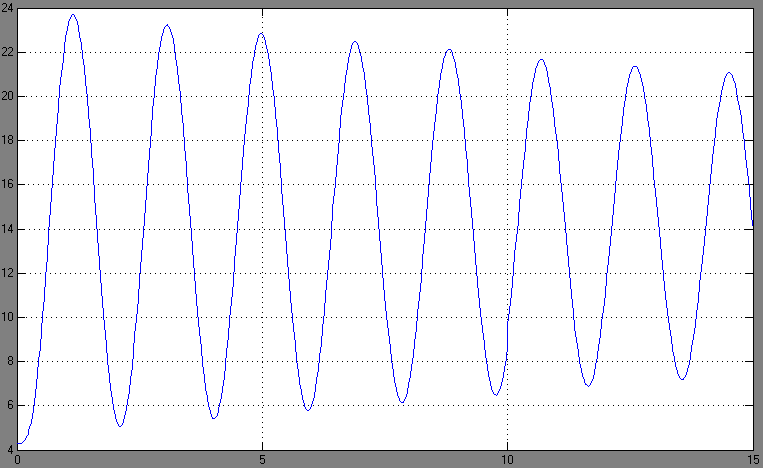Click the y-axis tick label 18
This screenshot has height=468, width=763.
click(x=7, y=141)
